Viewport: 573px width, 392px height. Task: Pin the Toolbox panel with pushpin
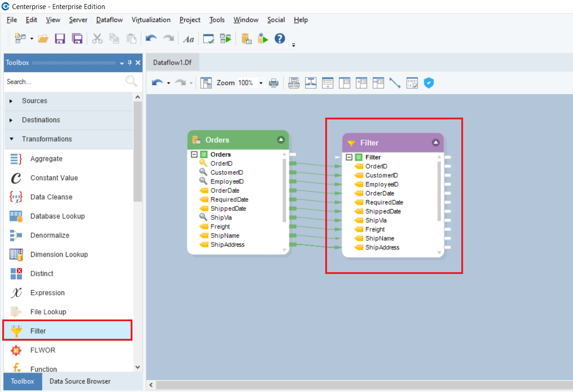pyautogui.click(x=130, y=63)
